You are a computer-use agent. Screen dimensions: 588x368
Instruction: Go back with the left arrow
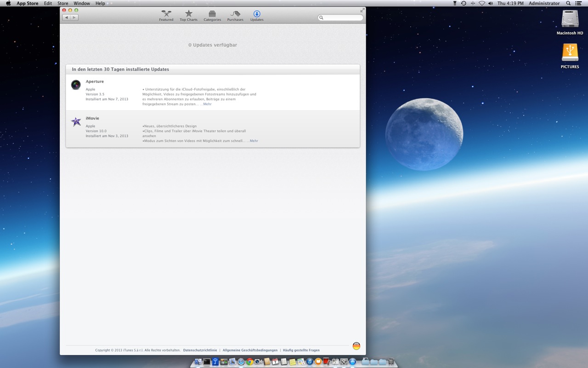(x=66, y=17)
